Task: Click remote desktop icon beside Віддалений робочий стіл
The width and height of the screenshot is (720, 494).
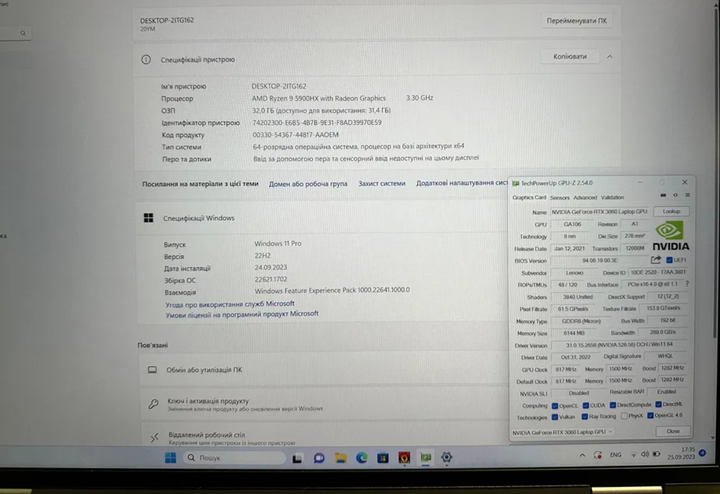Action: tap(154, 438)
